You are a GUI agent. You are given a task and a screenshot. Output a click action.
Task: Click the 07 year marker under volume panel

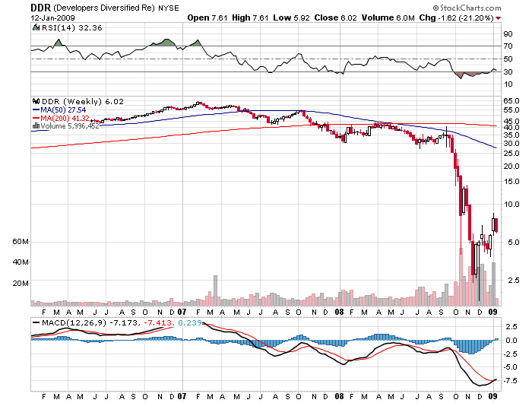[182, 312]
